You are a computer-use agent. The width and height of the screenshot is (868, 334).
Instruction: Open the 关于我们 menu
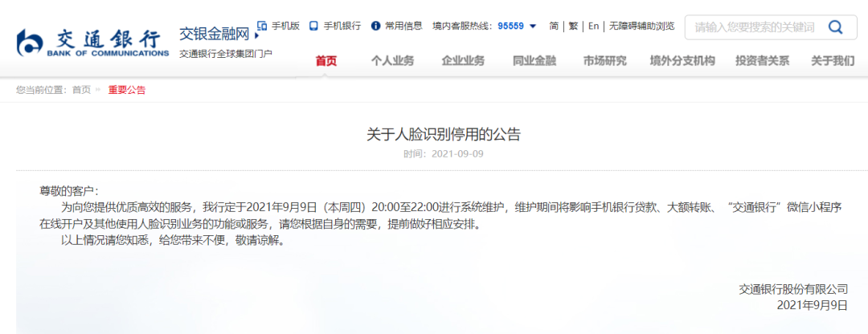833,61
